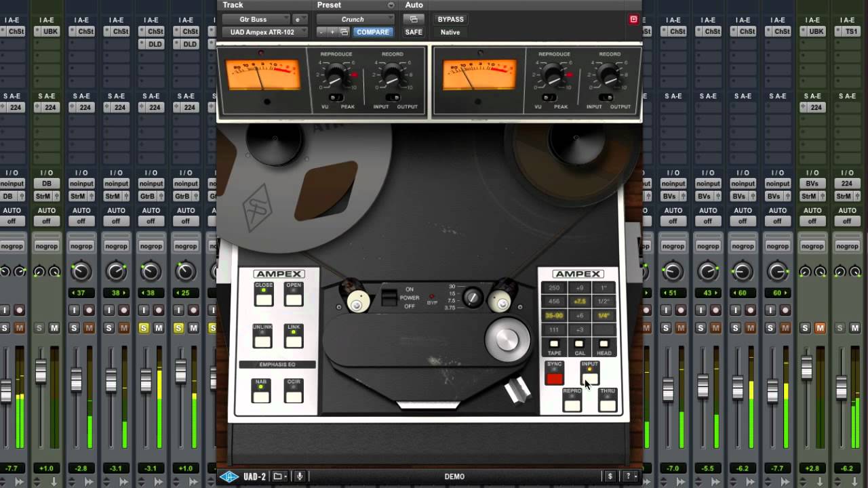Click the SAFE automation button
This screenshot has width=868, height=488.
coord(414,32)
